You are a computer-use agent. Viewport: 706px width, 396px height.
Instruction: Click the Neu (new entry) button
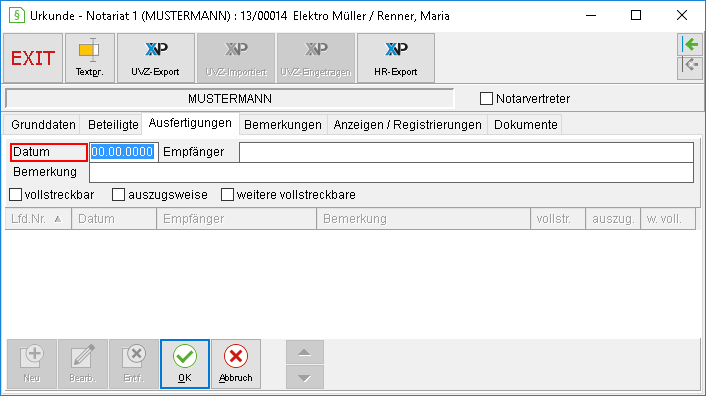tap(32, 364)
